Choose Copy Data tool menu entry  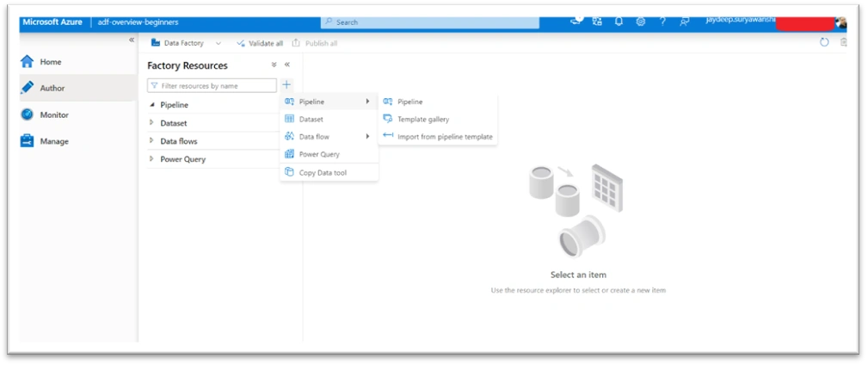click(x=329, y=172)
